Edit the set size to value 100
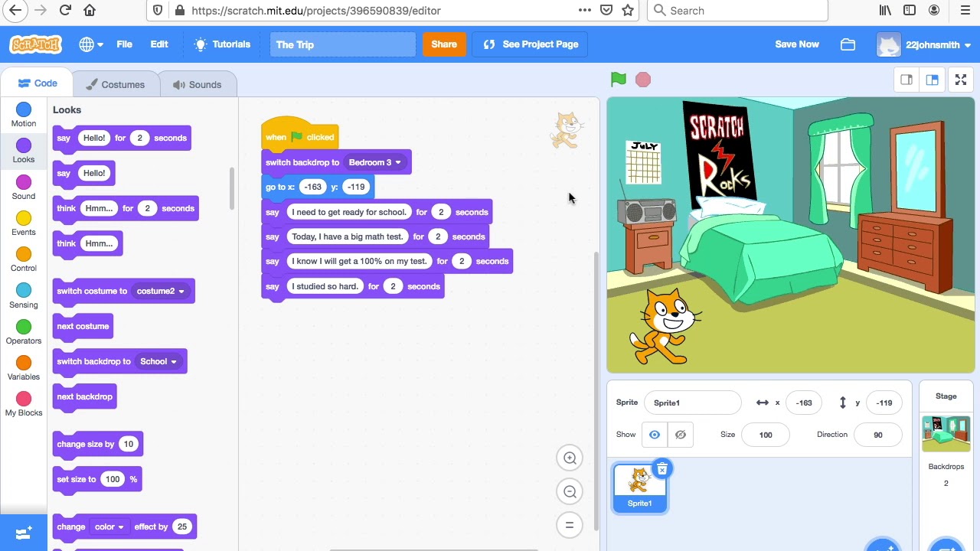Viewport: 980px width, 551px height. 113,479
